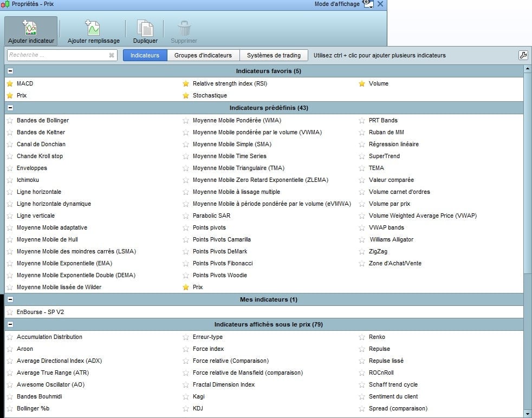Select Moyenne Mobile Simple (SMA)

[x=232, y=144]
